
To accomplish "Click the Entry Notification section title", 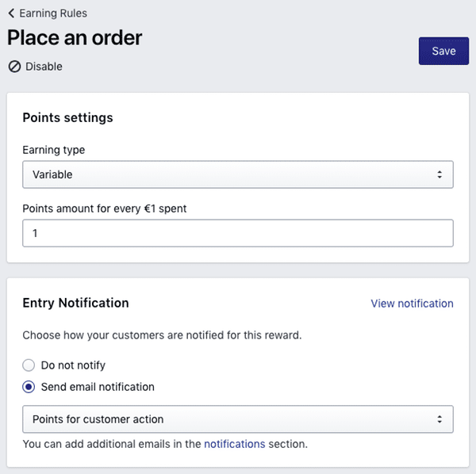I will click(x=75, y=303).
